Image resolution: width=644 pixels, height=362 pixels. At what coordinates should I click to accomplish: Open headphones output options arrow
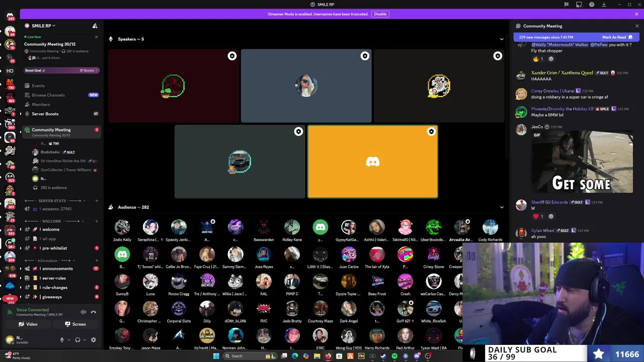[84, 340]
